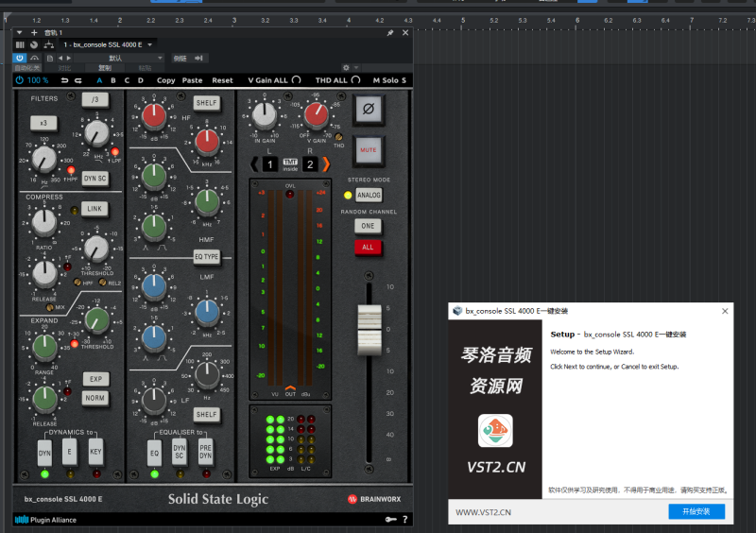Click the gauge icon beside blue power button

click(35, 58)
